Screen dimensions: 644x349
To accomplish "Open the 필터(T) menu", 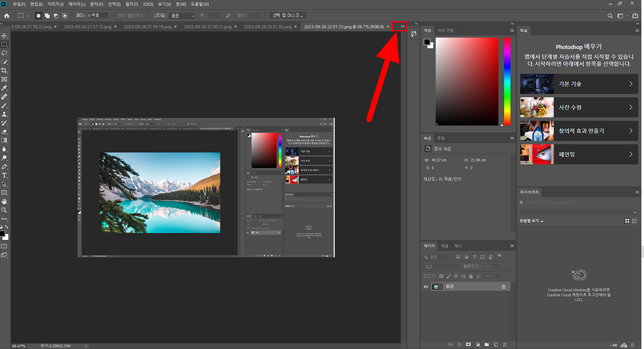I will (132, 4).
